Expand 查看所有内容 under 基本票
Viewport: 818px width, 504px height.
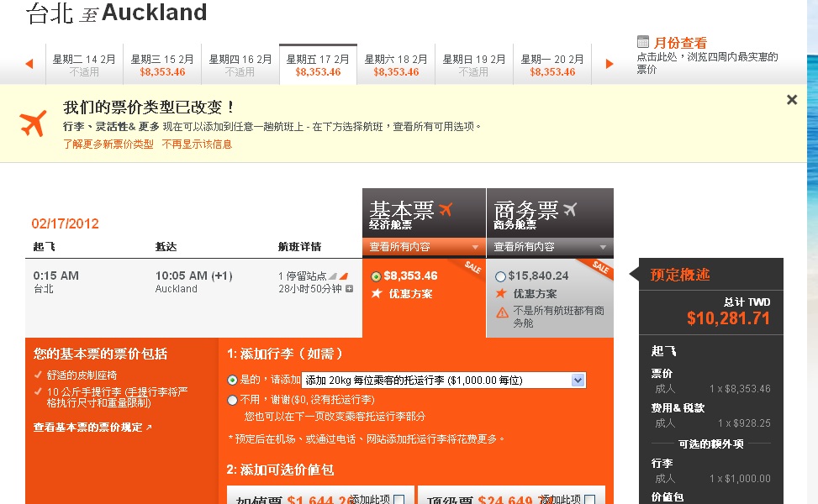point(424,247)
